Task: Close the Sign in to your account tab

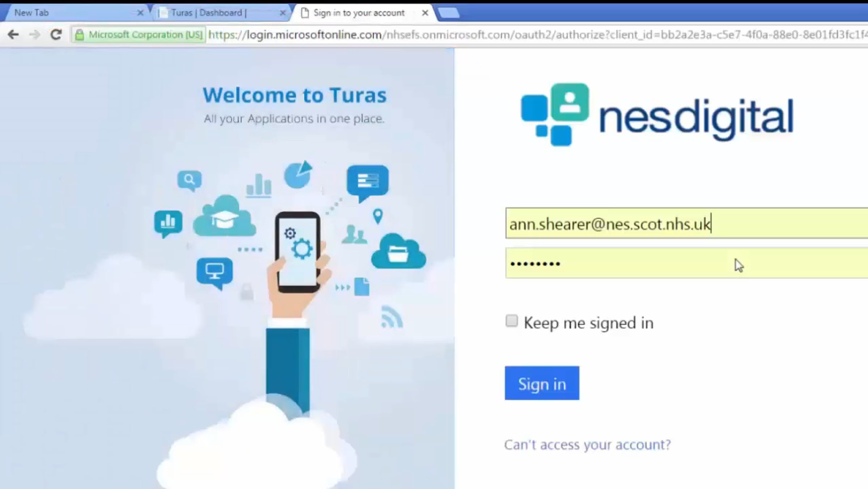Action: [x=425, y=13]
